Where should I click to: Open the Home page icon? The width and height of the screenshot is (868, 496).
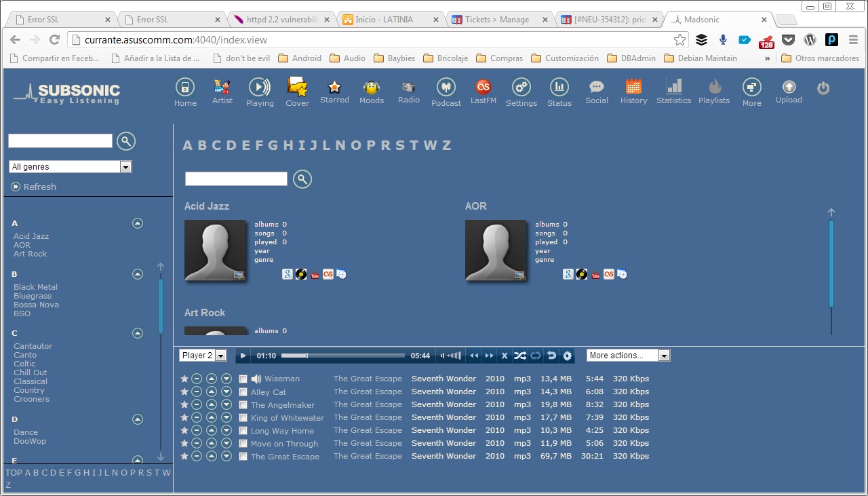[184, 92]
